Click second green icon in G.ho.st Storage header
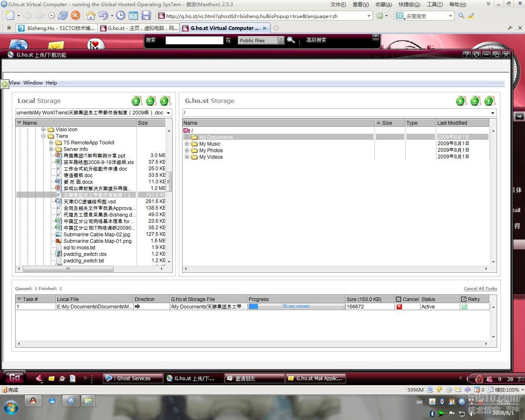The image size is (525, 420). [x=475, y=101]
